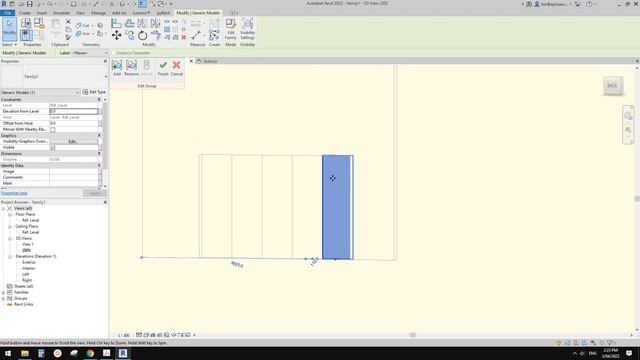Click the Elevation from Level field
The width and height of the screenshot is (640, 360).
point(73,111)
